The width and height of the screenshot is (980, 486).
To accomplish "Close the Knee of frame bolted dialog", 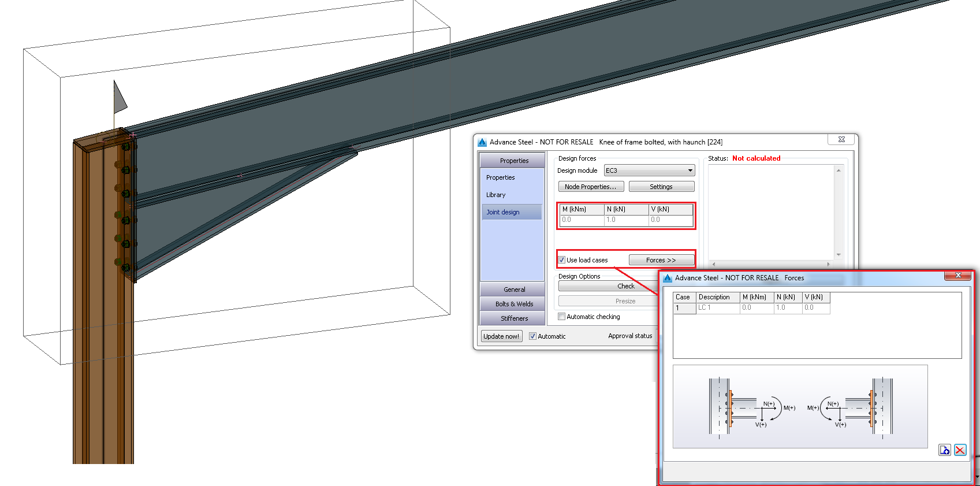I will [x=841, y=139].
